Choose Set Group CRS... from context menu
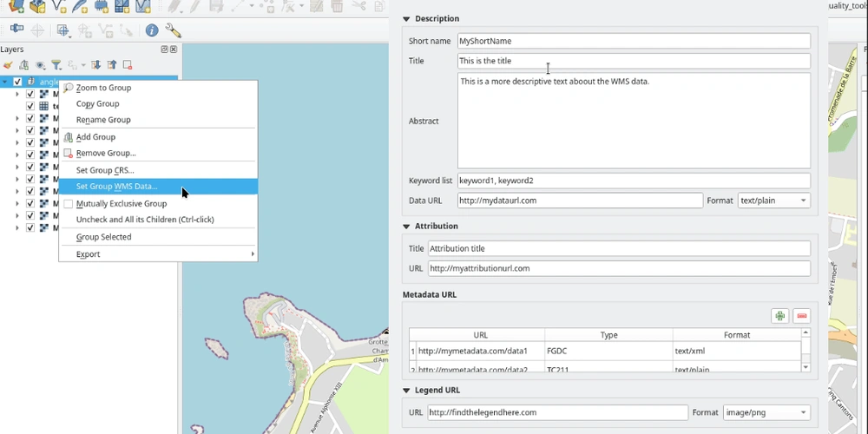The image size is (868, 434). click(x=158, y=170)
